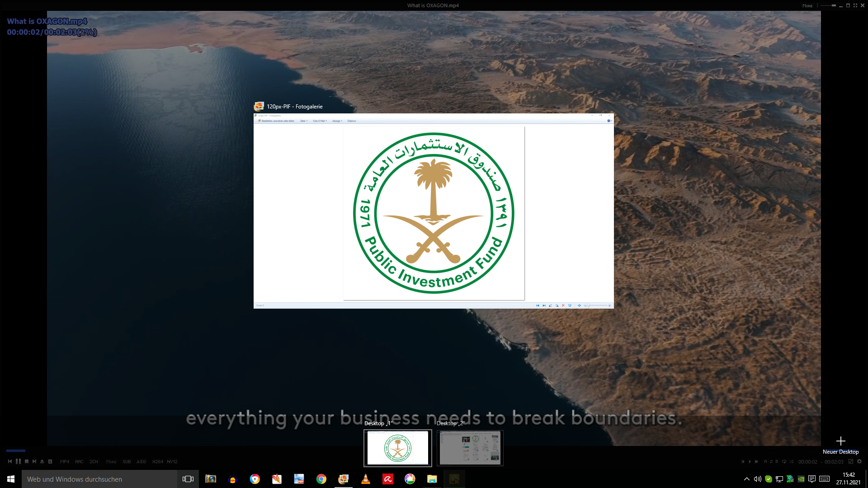Open File Explorer from taskbar
Image resolution: width=868 pixels, height=488 pixels.
(432, 479)
